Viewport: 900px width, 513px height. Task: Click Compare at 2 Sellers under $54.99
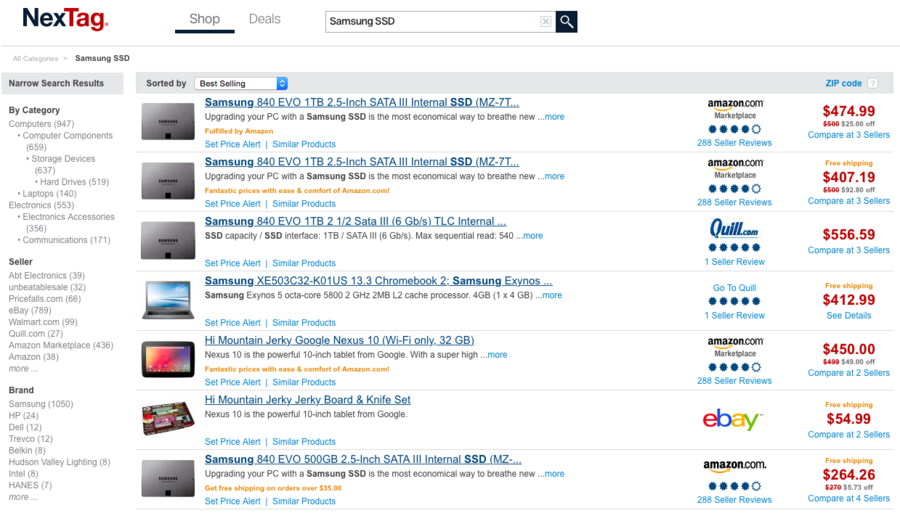(848, 435)
